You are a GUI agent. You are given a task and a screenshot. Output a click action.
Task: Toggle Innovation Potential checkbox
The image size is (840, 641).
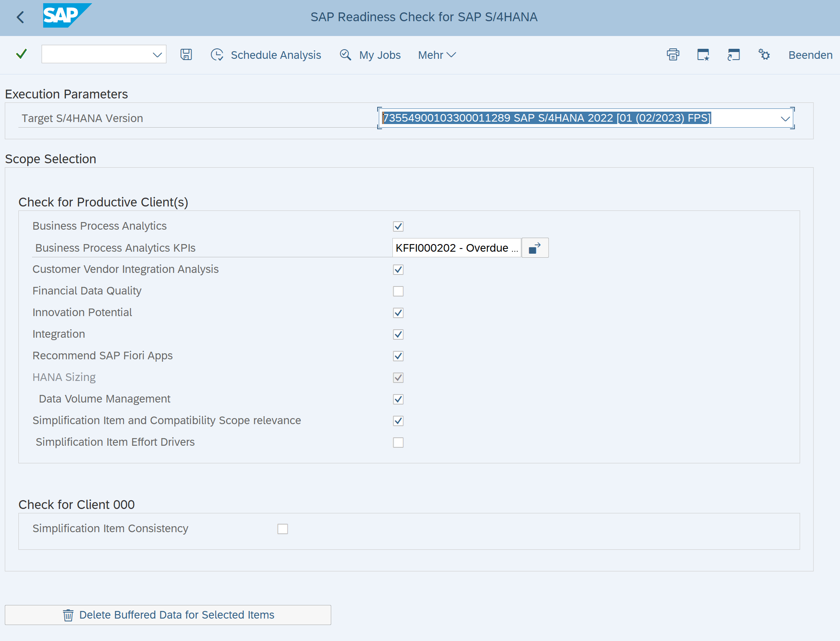pos(398,313)
